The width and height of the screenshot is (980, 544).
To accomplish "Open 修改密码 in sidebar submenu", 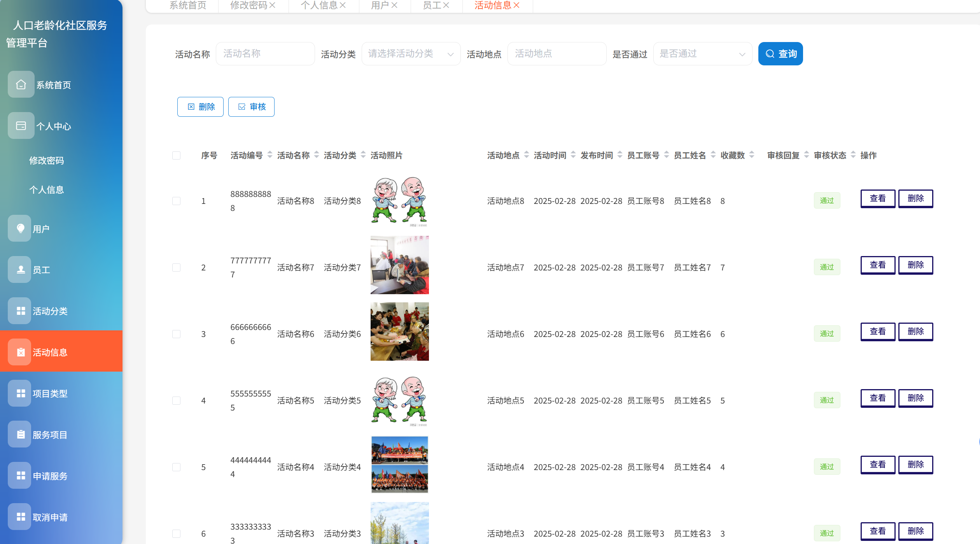I will coord(46,160).
